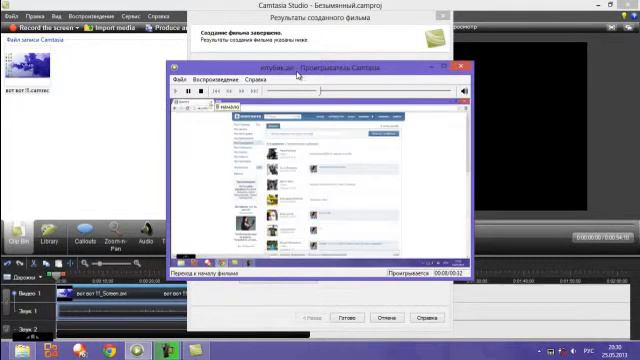Zoom out the timeline with the magnifier icon
This screenshot has width=640, height=360.
tap(85, 264)
